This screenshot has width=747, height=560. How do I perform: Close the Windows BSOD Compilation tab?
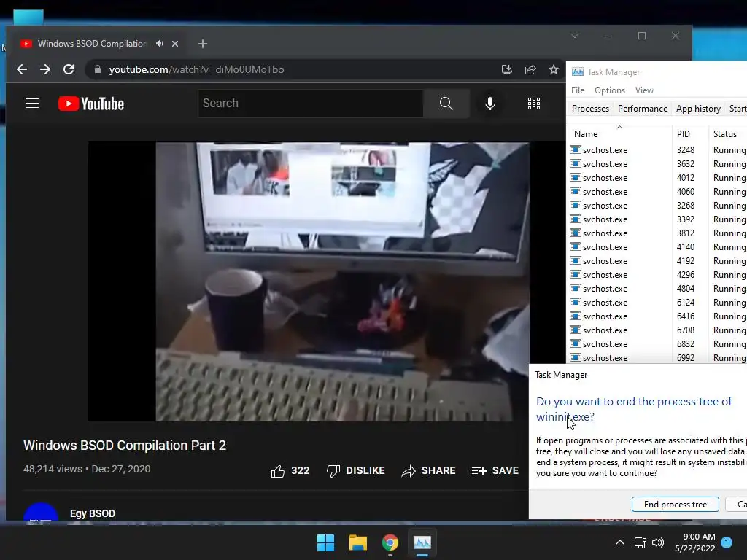click(175, 44)
